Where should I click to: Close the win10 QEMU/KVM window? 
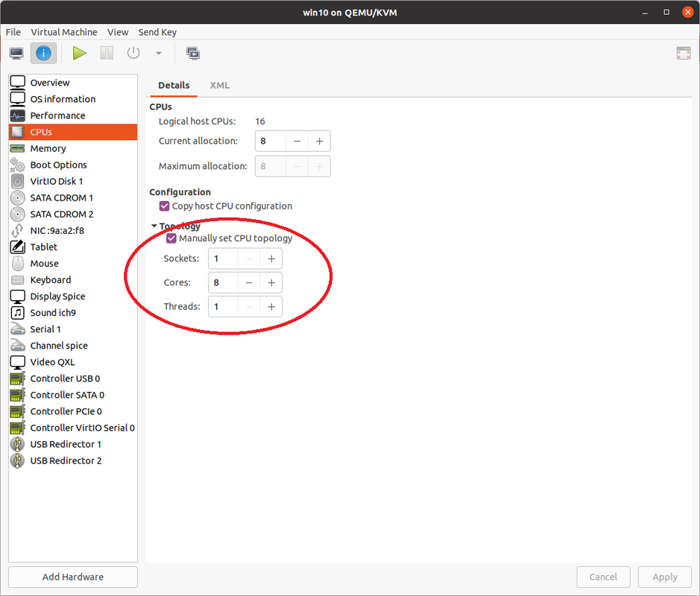[687, 13]
